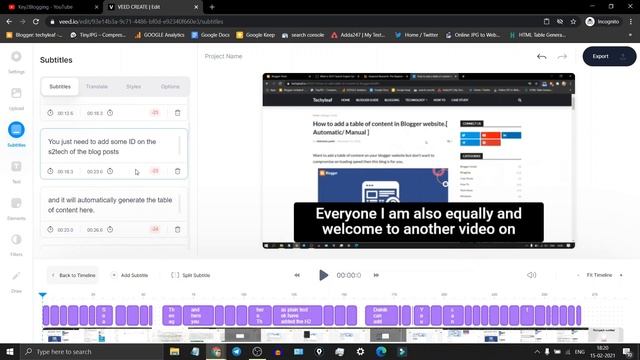Screen dimensions: 640x360
Task: Open the Text sidebar tool
Action: pos(16,171)
